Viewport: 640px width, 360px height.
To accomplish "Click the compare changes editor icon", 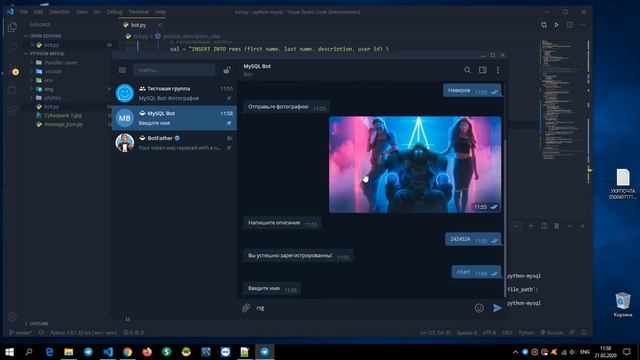I will pyautogui.click(x=544, y=25).
